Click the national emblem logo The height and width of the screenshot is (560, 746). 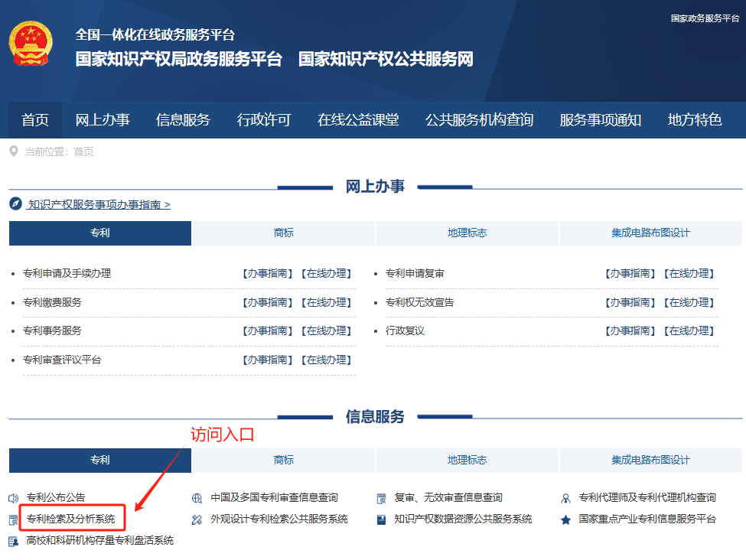coord(31,44)
